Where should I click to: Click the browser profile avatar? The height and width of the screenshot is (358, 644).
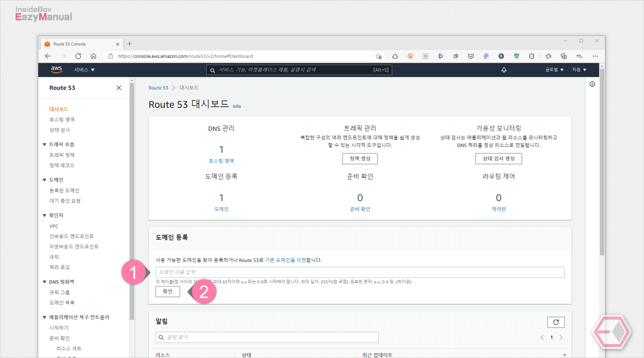pyautogui.click(x=580, y=56)
